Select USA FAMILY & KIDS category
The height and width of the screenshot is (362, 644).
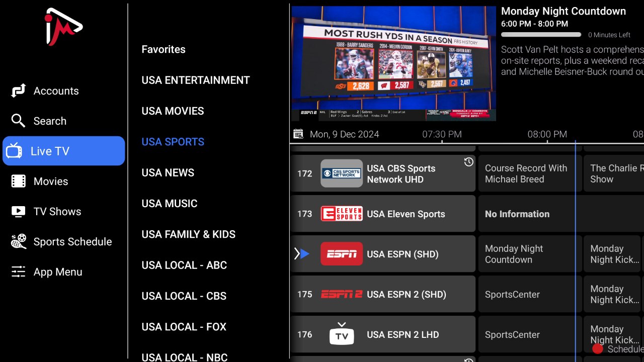pos(189,234)
